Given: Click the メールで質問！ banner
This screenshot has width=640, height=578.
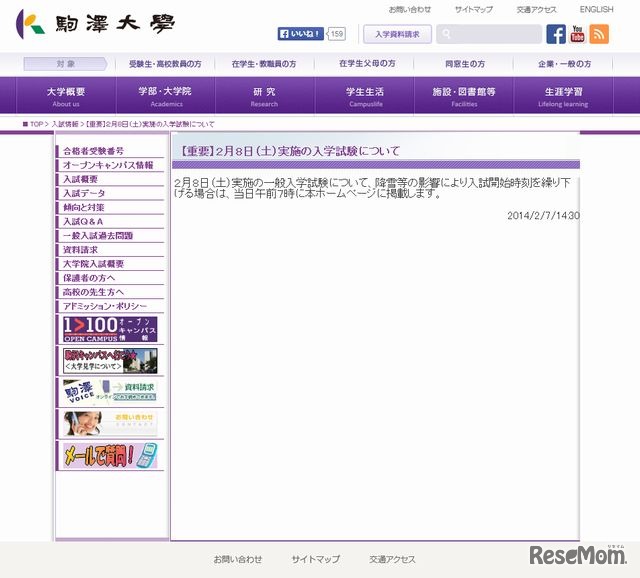Looking at the screenshot, I should coord(110,455).
